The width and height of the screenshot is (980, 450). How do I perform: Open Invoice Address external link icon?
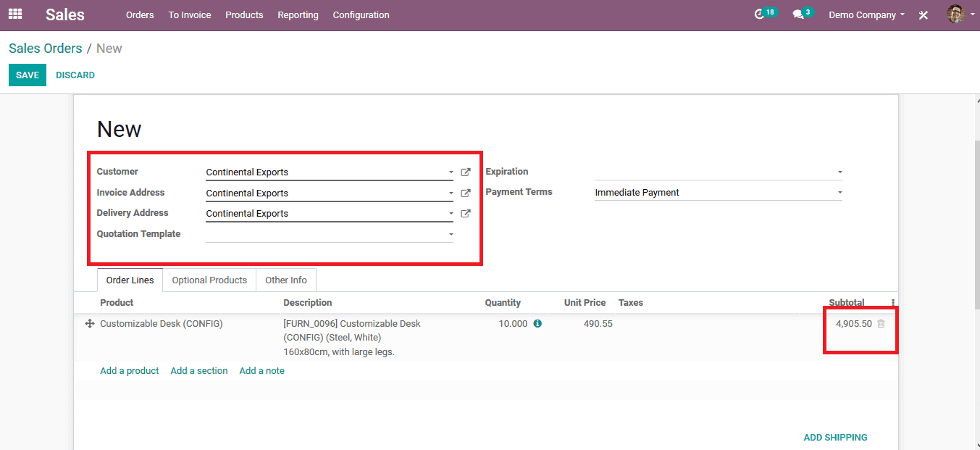(x=466, y=193)
